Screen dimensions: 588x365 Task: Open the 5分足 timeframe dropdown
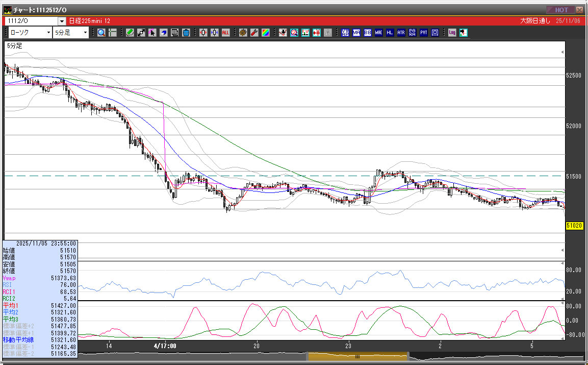click(x=71, y=33)
